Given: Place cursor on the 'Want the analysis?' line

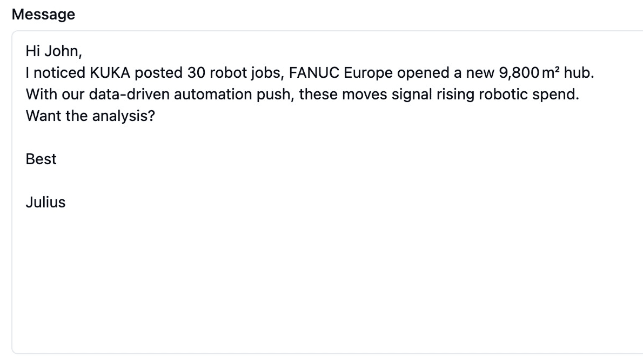Looking at the screenshot, I should (90, 116).
